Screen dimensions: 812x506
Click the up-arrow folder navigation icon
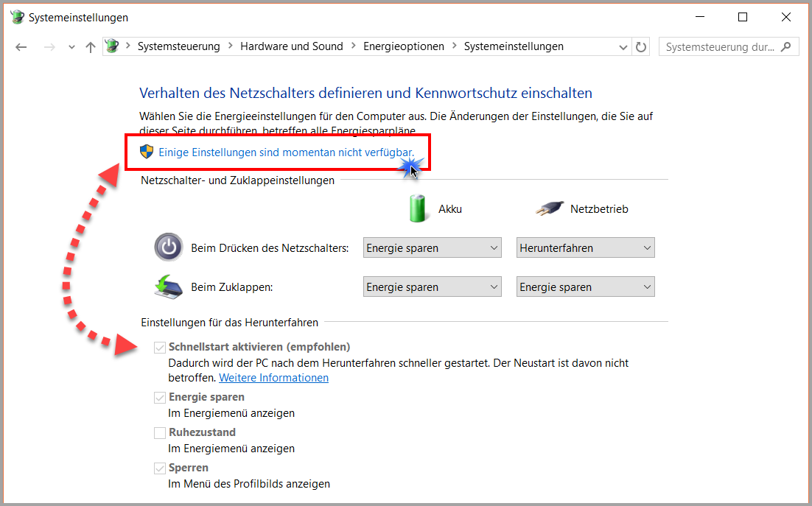pos(89,46)
